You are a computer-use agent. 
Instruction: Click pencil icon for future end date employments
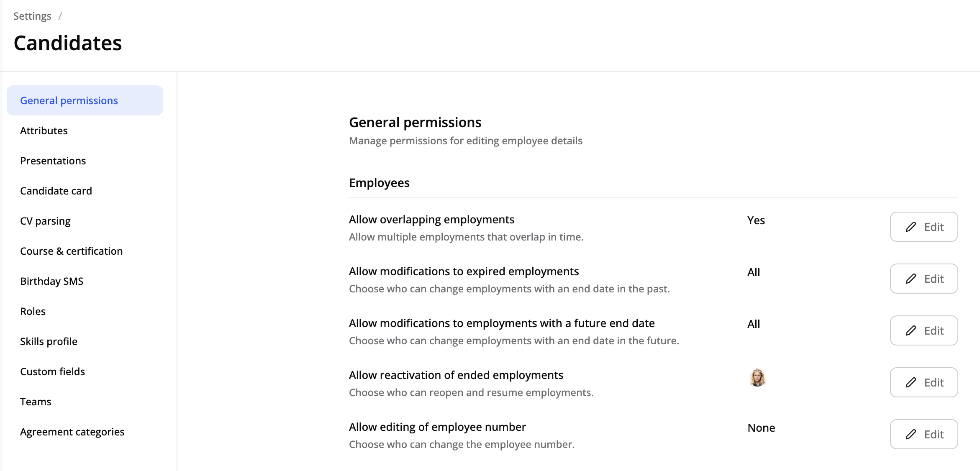pyautogui.click(x=911, y=331)
